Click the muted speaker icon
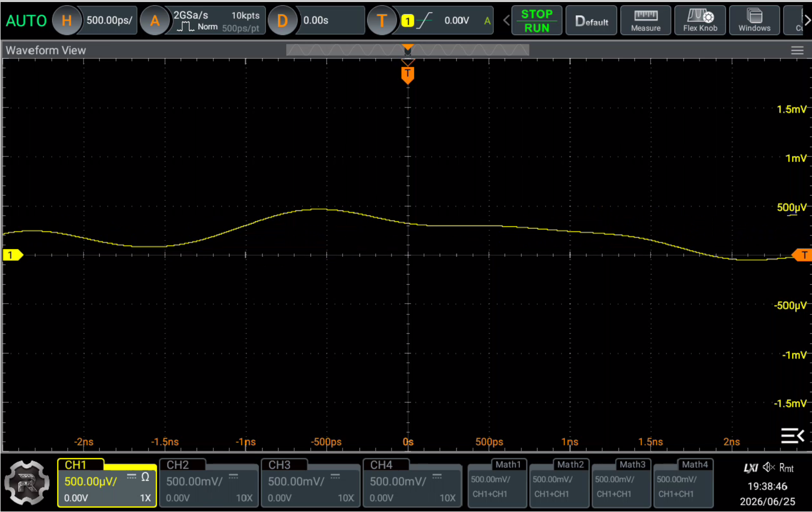Viewport: 812px width, 512px height. point(768,467)
